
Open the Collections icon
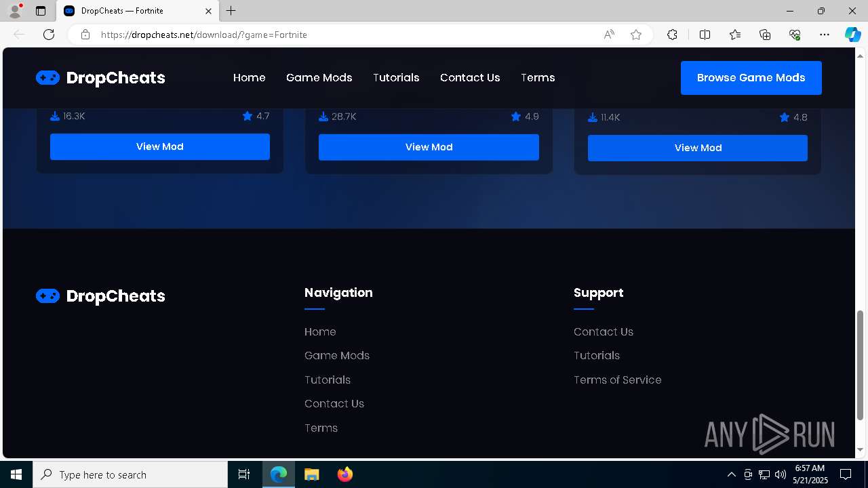(765, 35)
